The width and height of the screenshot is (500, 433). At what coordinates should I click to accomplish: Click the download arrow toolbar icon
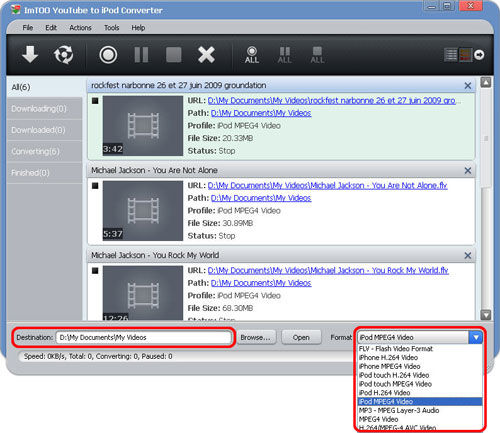pyautogui.click(x=30, y=55)
